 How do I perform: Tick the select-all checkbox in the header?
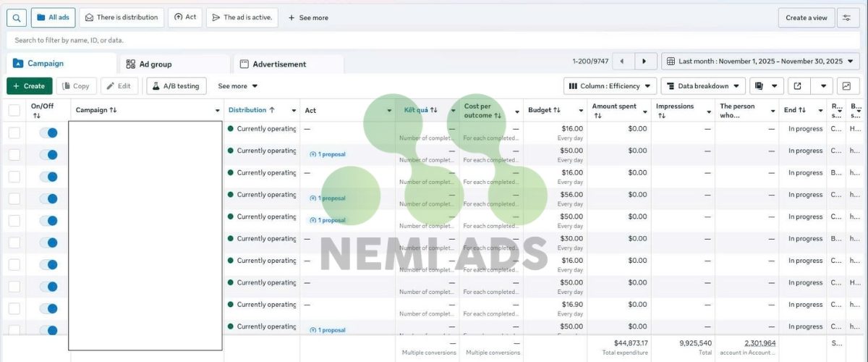(x=14, y=110)
